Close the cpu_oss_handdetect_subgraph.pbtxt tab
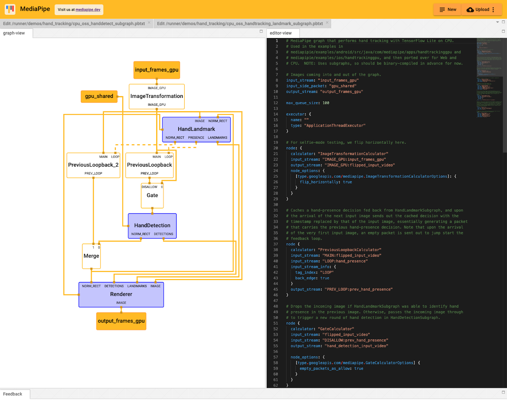This screenshot has height=420, width=507. tap(149, 23)
